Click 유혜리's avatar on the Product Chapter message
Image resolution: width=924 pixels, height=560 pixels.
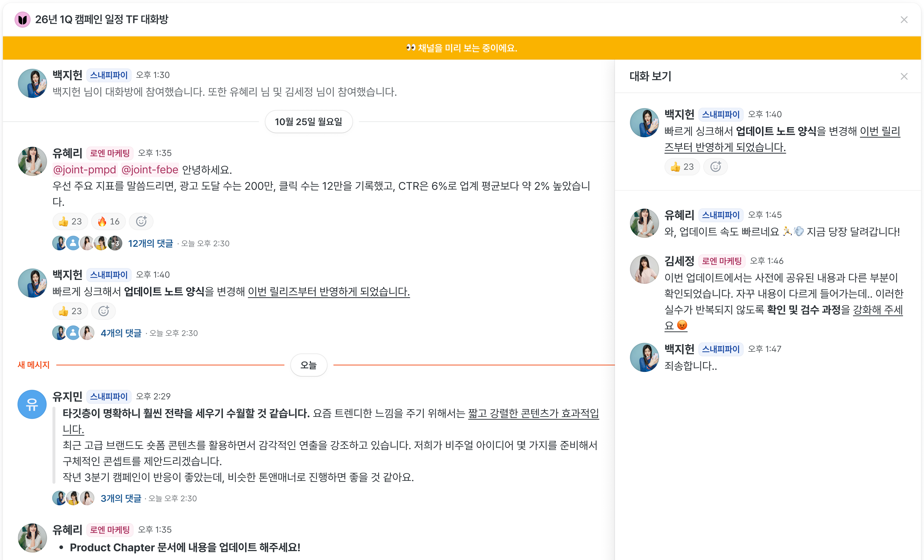pyautogui.click(x=32, y=538)
